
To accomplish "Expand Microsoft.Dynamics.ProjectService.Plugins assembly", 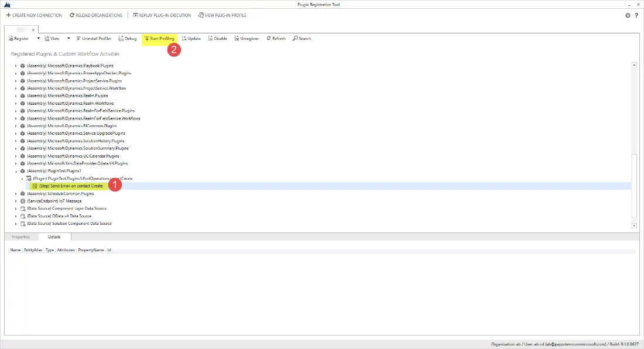I will coord(16,81).
